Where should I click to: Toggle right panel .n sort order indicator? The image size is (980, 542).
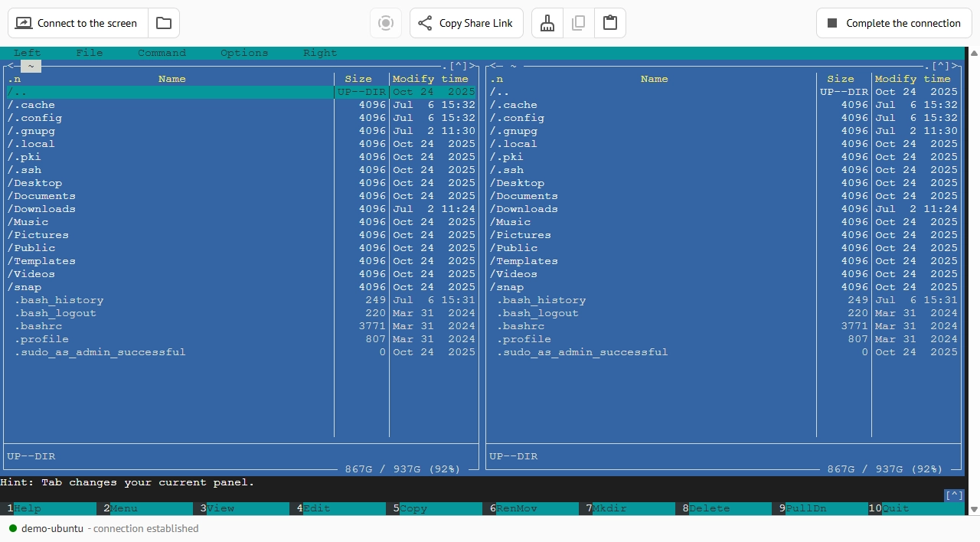tap(496, 79)
